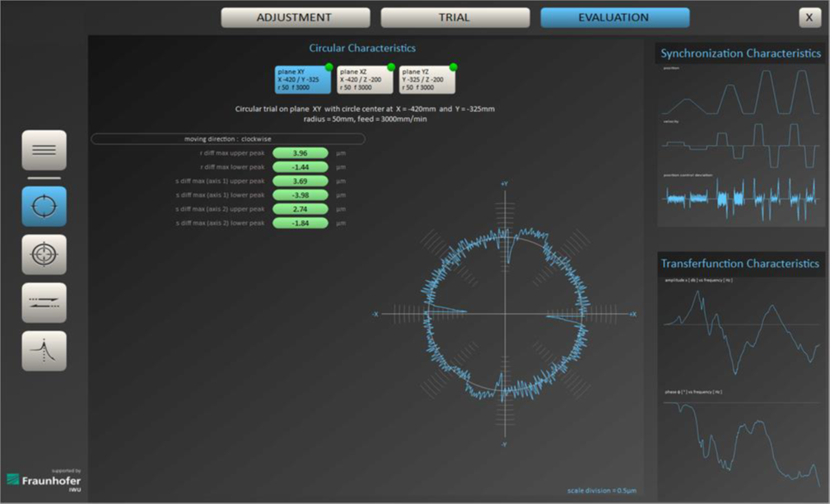Click the Fraunhofer IWU logo
The image size is (830, 504).
tap(44, 480)
